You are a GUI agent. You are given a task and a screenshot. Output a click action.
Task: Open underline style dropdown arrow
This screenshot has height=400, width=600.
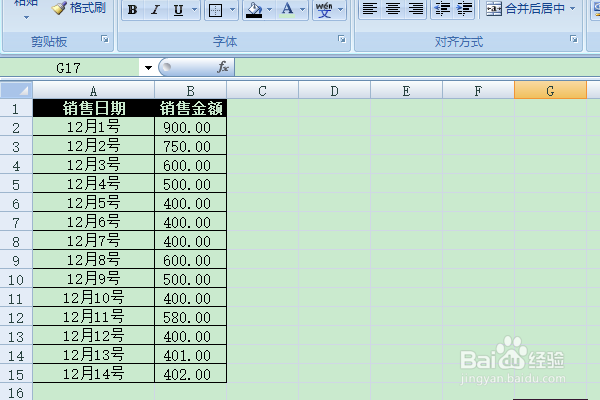[x=194, y=10]
